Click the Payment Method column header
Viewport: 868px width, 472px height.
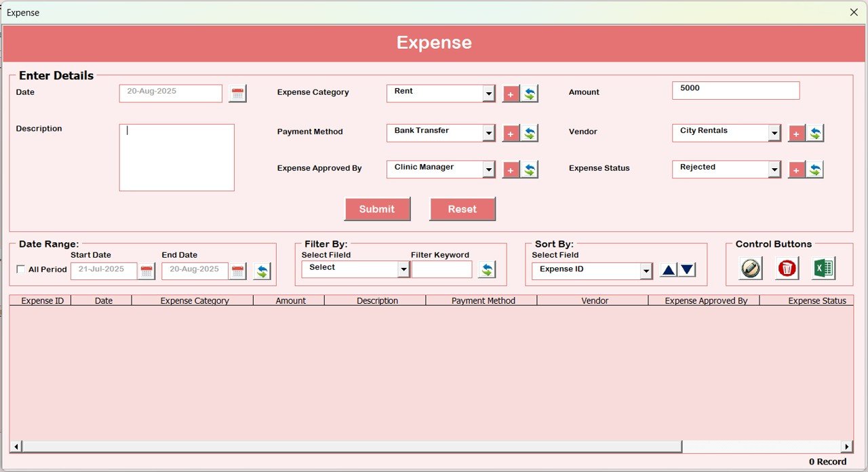pos(481,300)
